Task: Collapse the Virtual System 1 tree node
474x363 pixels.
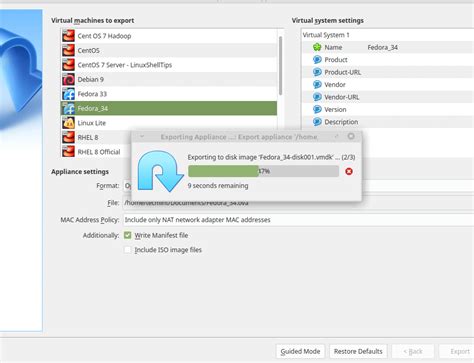Action: [x=326, y=35]
